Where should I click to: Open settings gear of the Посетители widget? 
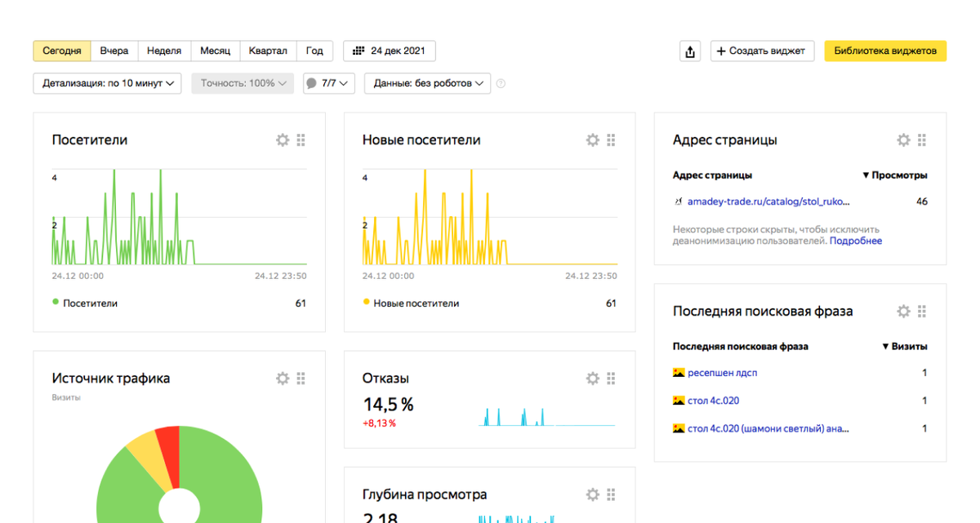[x=283, y=140]
